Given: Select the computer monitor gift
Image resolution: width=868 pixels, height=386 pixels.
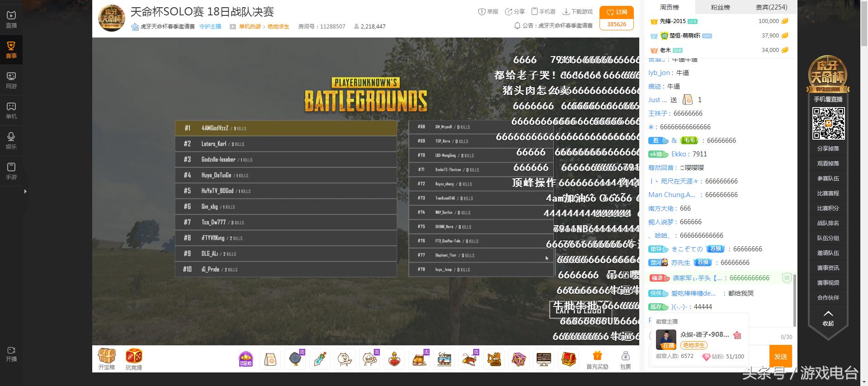Looking at the screenshot, I should click(543, 359).
